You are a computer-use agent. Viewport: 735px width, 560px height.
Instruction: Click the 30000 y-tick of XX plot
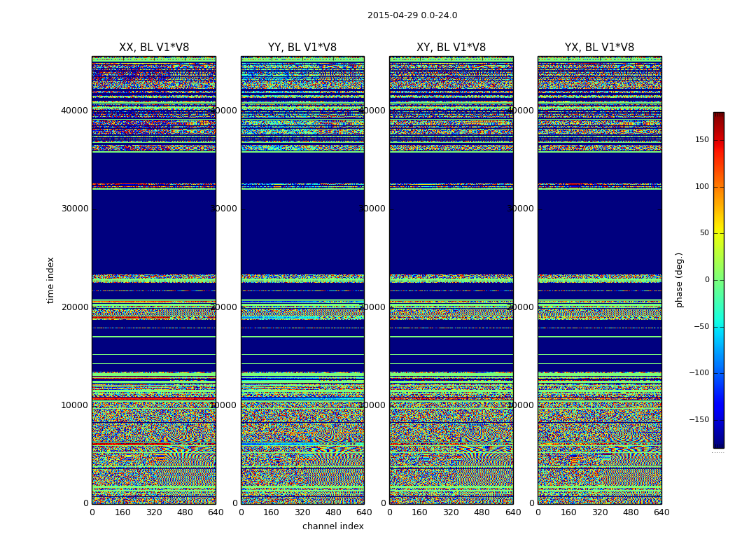[74, 209]
